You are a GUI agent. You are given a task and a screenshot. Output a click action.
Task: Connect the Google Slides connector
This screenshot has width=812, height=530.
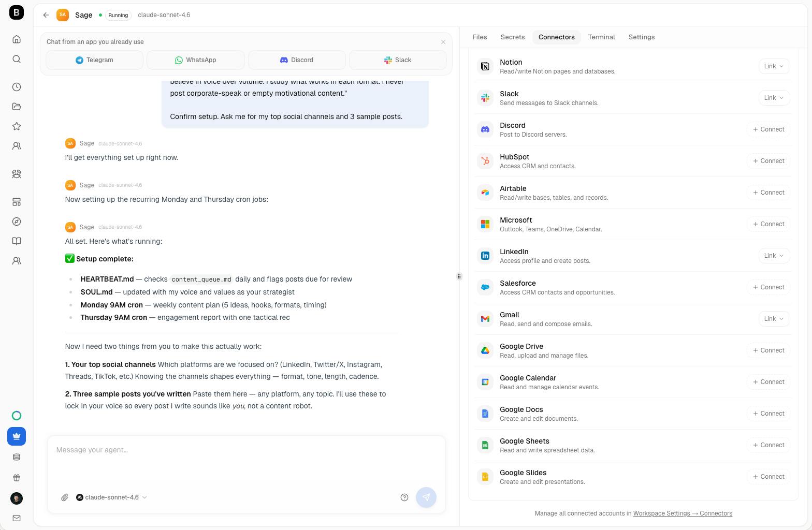coord(769,477)
